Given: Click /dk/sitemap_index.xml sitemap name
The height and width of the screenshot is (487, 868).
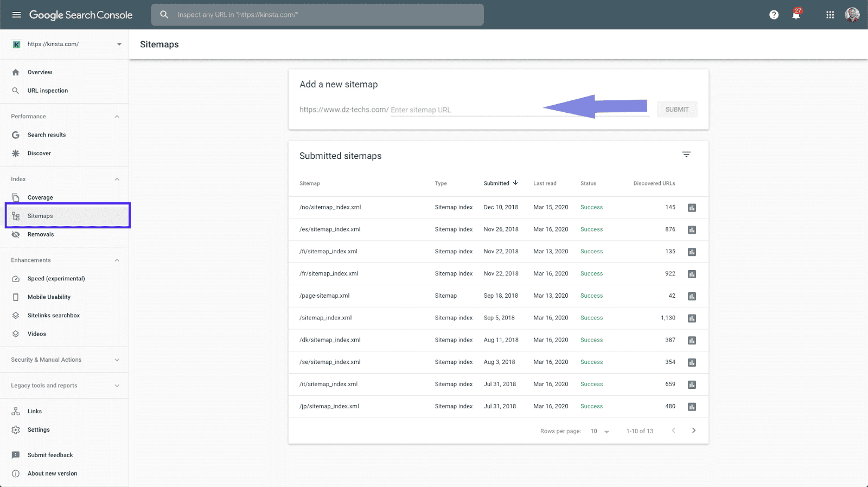Looking at the screenshot, I should pos(330,340).
